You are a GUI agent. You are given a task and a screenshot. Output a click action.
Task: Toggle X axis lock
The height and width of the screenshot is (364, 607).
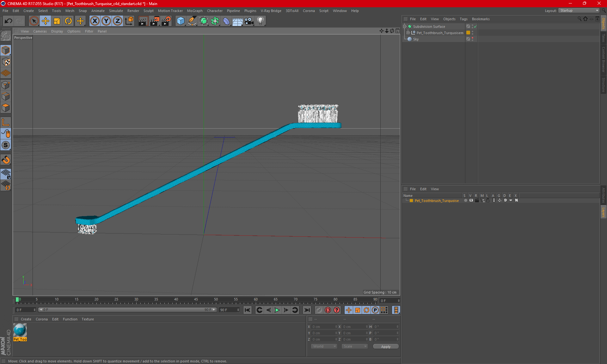(x=95, y=21)
